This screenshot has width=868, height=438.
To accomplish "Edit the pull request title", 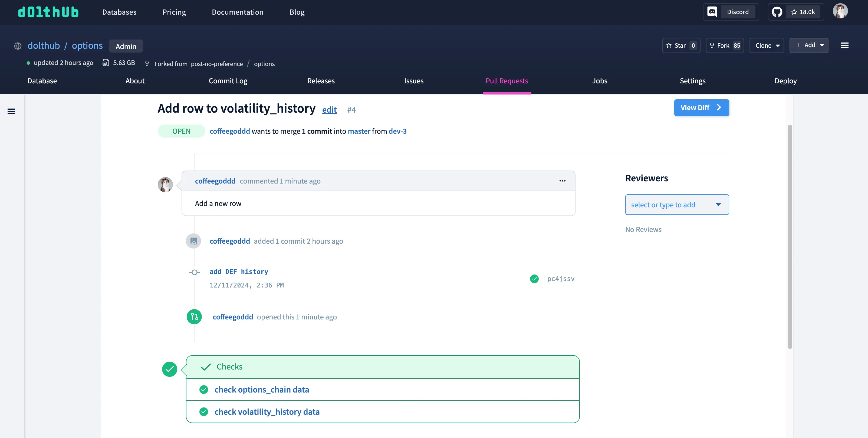I will [329, 110].
